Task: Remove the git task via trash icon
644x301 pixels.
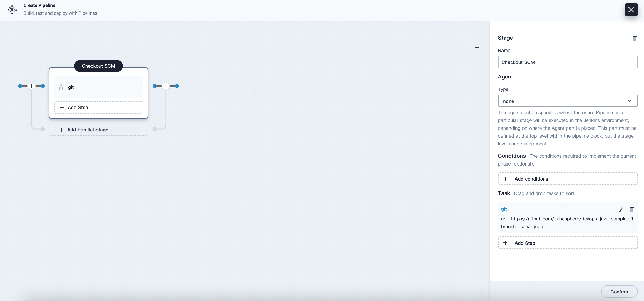Action: pos(631,210)
